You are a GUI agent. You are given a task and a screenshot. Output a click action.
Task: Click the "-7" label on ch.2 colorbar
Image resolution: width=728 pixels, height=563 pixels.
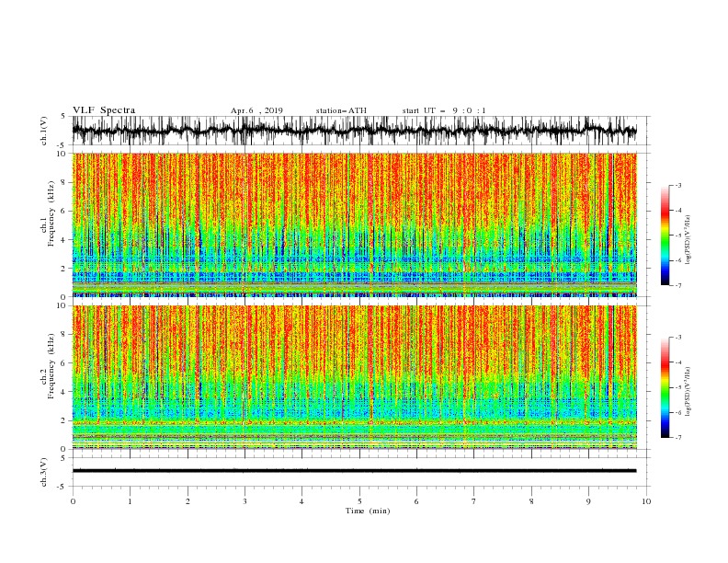click(677, 438)
